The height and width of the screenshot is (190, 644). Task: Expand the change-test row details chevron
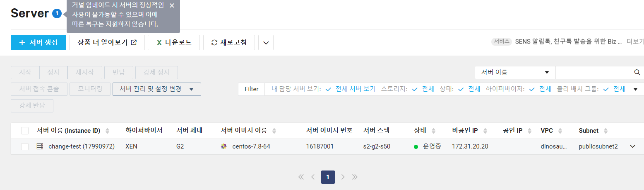click(632, 146)
